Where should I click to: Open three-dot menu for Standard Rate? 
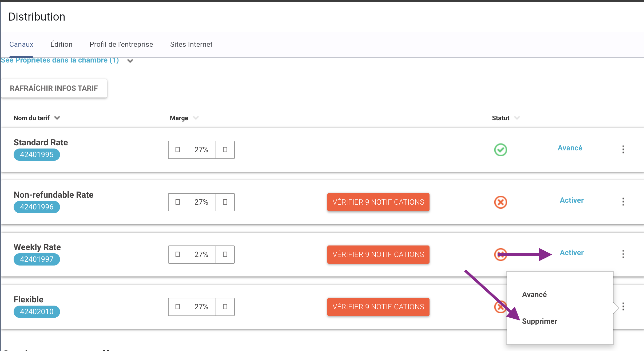(623, 149)
